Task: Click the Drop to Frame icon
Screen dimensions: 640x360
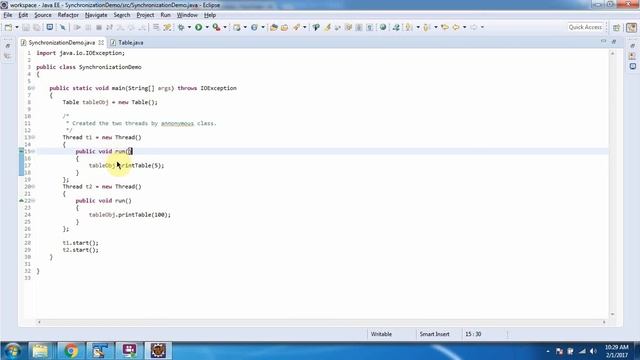Action: [x=156, y=27]
